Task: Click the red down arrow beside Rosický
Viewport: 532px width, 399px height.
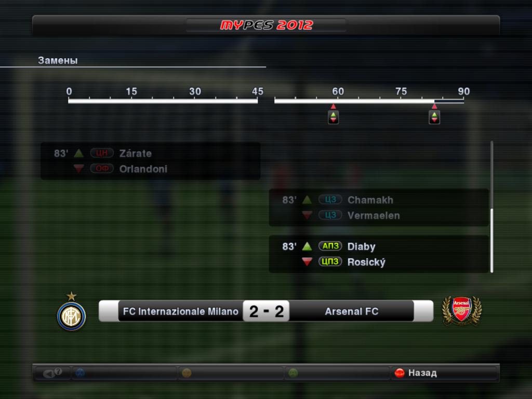Action: [307, 262]
